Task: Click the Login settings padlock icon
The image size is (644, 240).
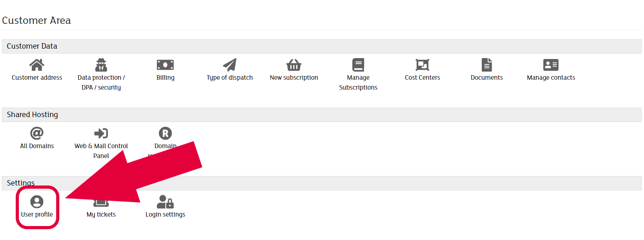Action: pyautogui.click(x=165, y=202)
